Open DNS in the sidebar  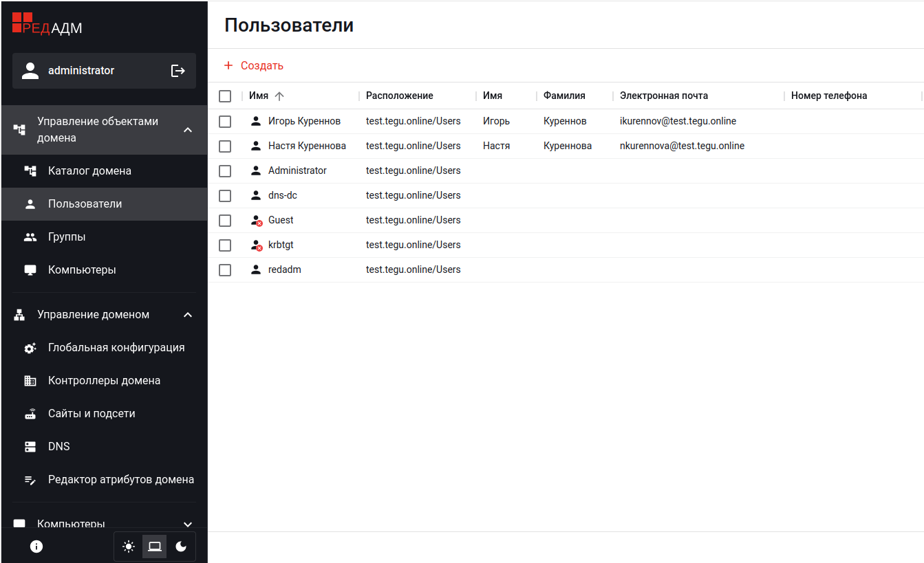tap(59, 447)
